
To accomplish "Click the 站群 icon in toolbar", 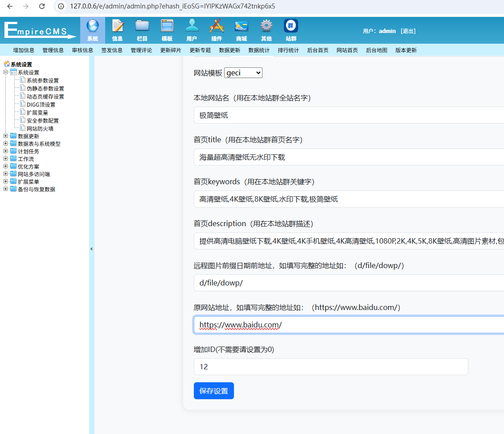I will 291,26.
